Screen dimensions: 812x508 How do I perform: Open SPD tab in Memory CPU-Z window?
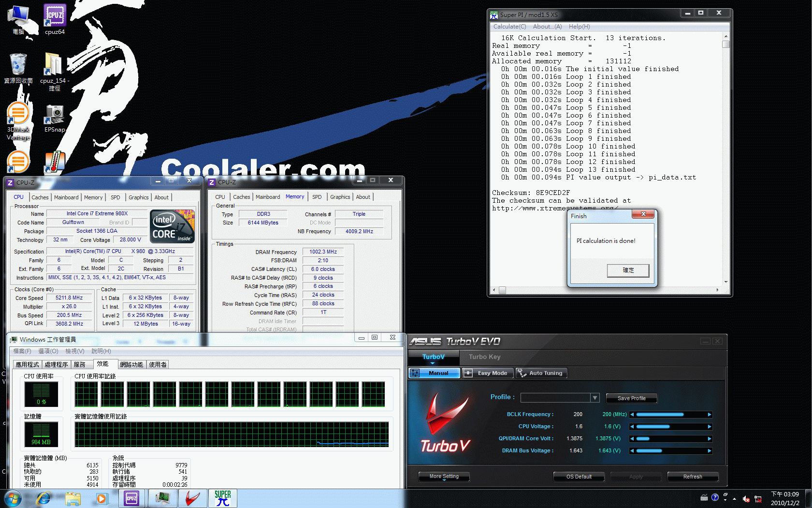click(x=317, y=197)
